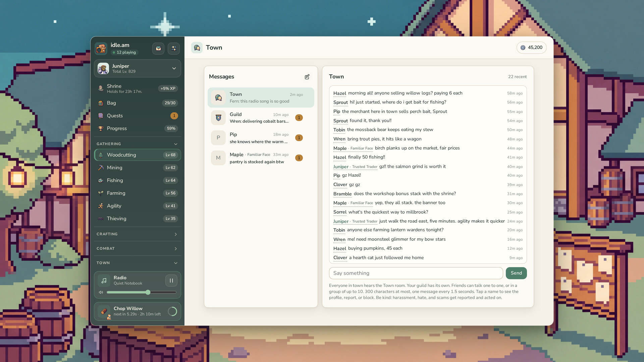Select the Woodcutting skill

tap(138, 155)
